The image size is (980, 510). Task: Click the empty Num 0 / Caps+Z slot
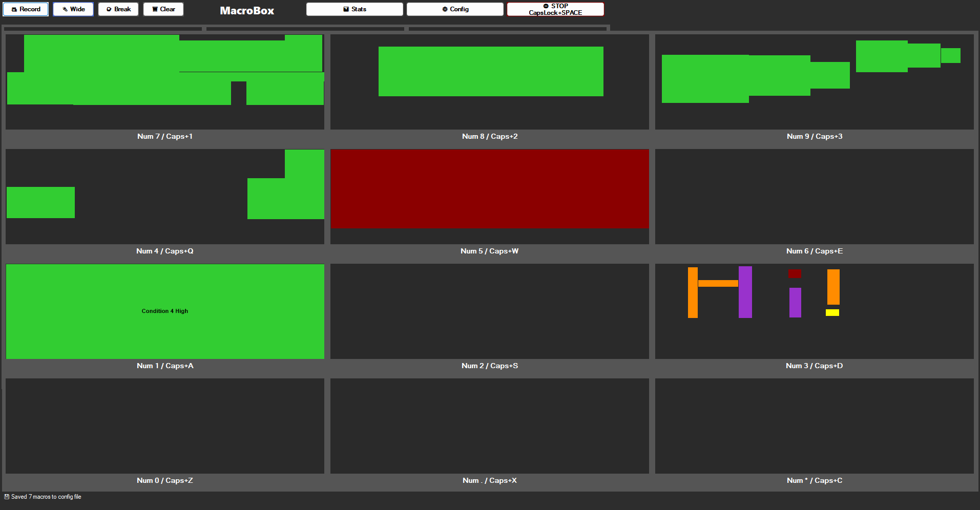164,426
